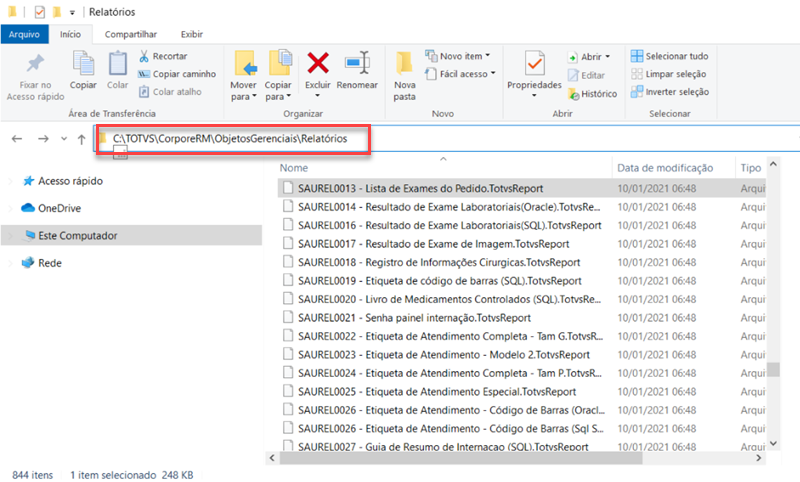The image size is (800, 482).
Task: Click the Copiar ribbon icon
Action: pos(83,63)
